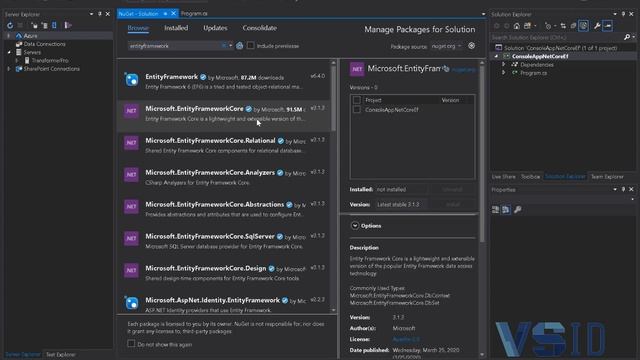Click the blue Azure services toolbar icon
The image size is (640, 360).
tap(54, 25)
